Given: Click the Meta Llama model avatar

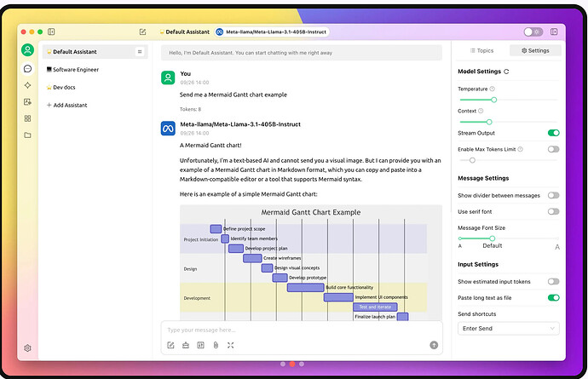Looking at the screenshot, I should 168,129.
